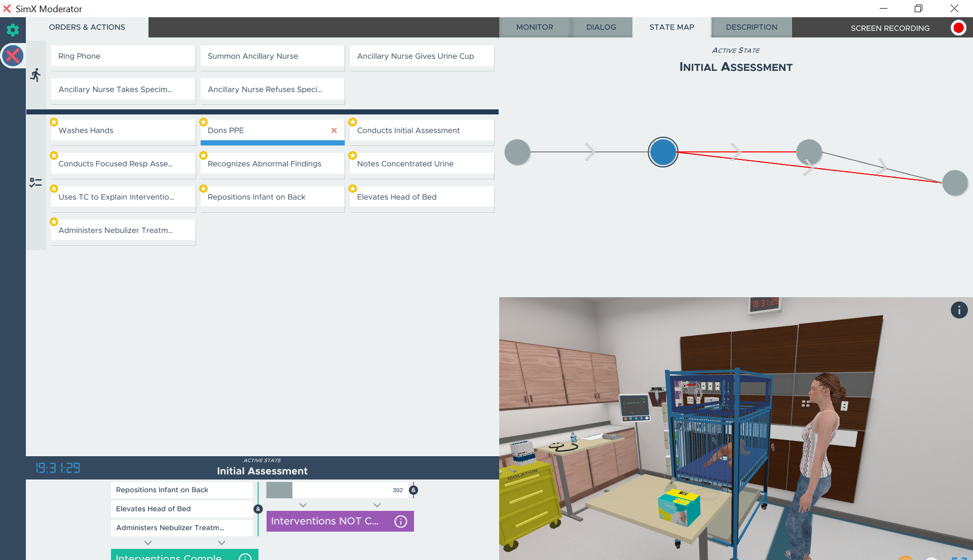Click the red screen recording button

pyautogui.click(x=958, y=28)
